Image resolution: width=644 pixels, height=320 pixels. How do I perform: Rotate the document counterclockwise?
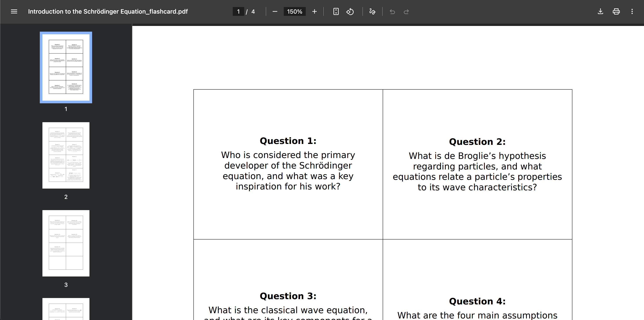350,11
